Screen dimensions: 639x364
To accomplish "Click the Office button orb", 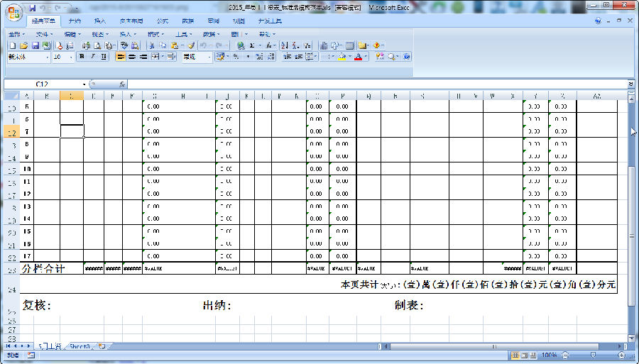I will pos(14,12).
